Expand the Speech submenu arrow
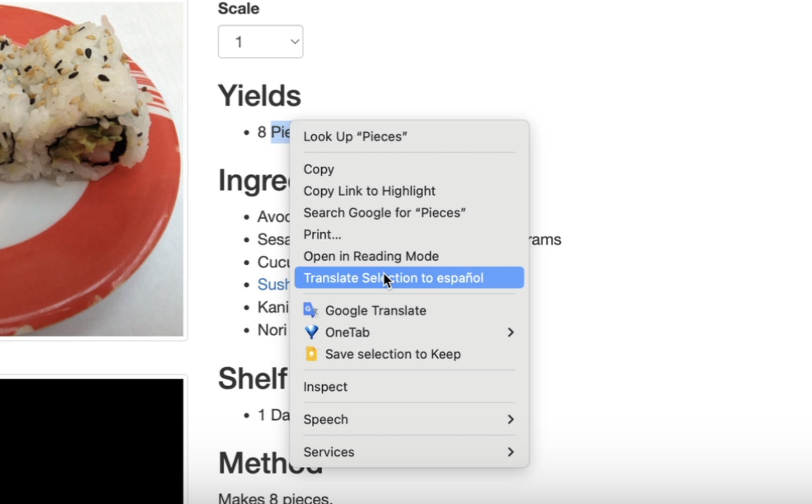The width and height of the screenshot is (812, 504). tap(511, 419)
